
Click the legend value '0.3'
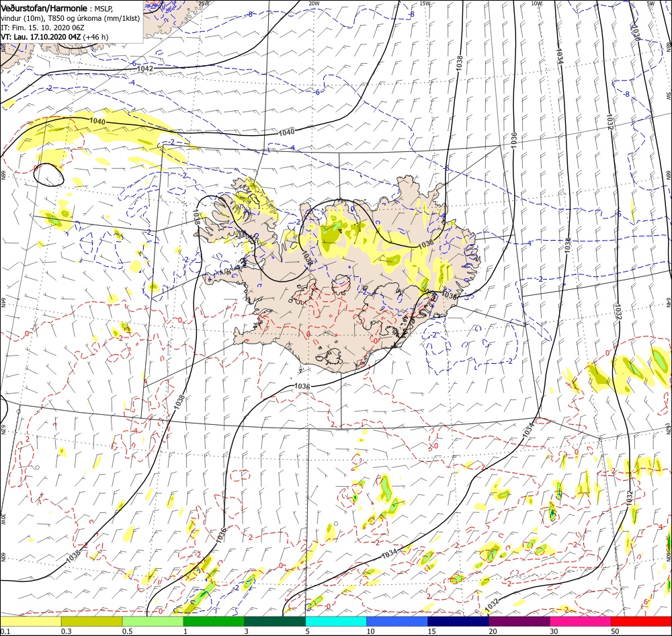(x=67, y=631)
